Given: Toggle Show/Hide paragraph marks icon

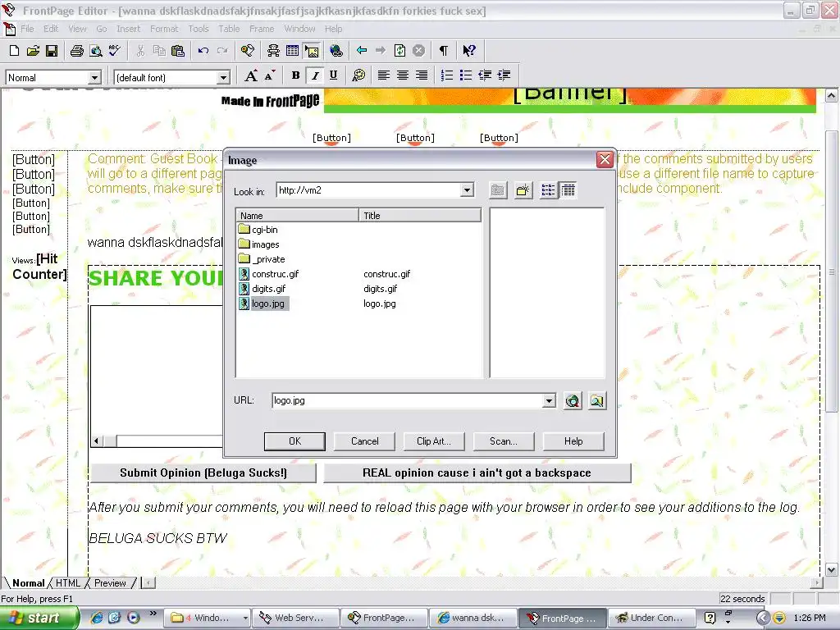Looking at the screenshot, I should click(444, 51).
